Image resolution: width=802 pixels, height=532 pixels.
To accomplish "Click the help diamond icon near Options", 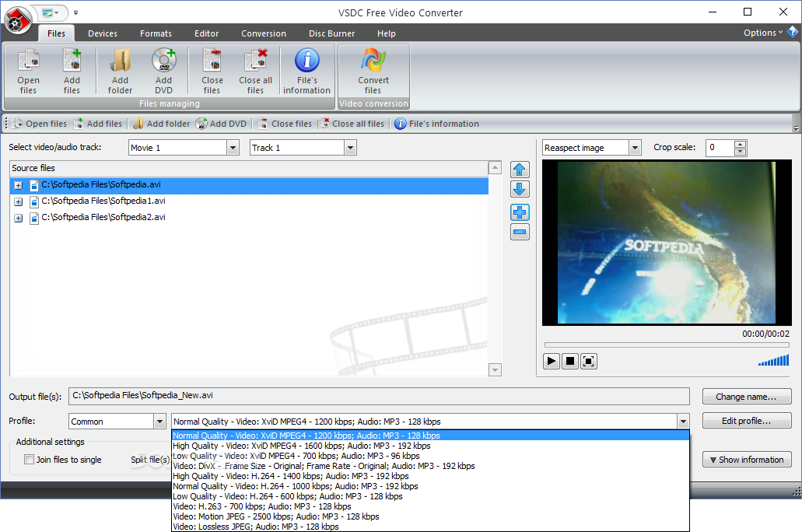I will pos(793,32).
